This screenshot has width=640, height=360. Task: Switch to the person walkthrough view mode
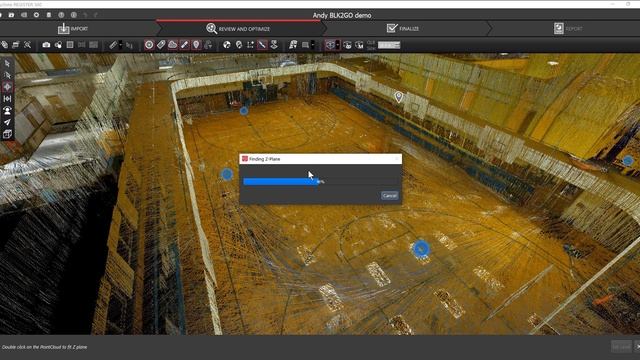tap(7, 110)
